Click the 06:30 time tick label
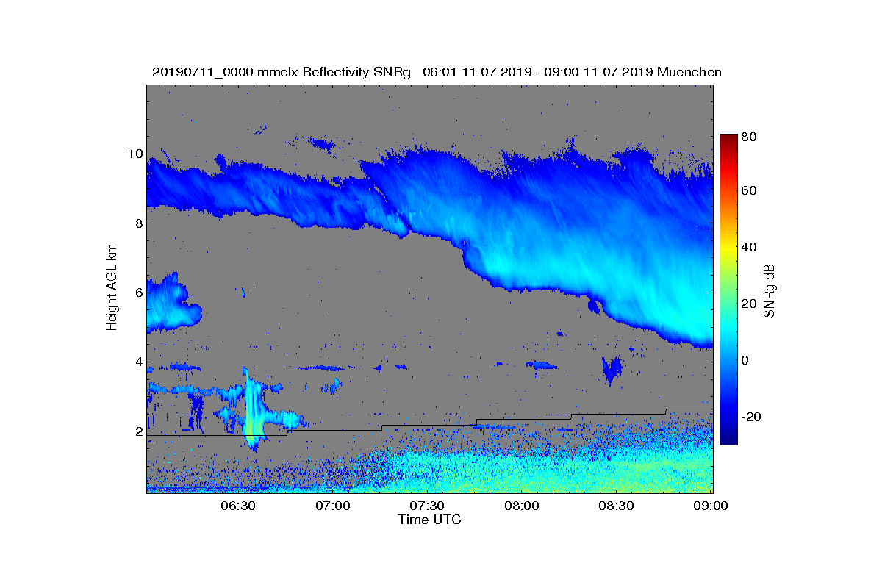 [x=237, y=506]
